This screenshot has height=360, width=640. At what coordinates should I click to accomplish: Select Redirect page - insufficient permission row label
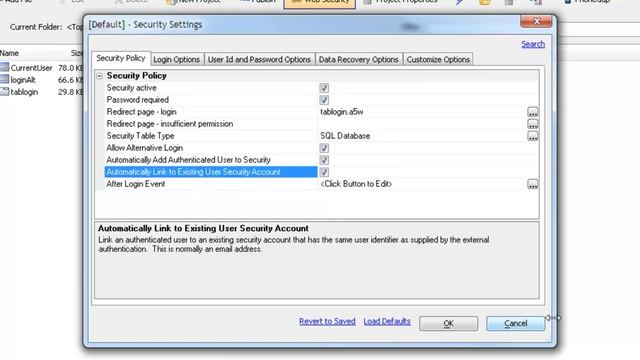click(170, 124)
